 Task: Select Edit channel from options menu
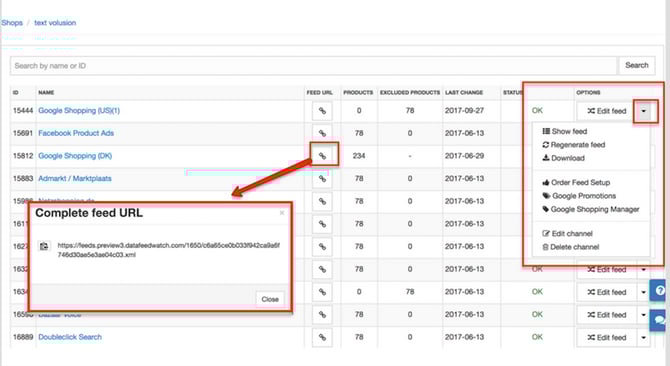(567, 234)
